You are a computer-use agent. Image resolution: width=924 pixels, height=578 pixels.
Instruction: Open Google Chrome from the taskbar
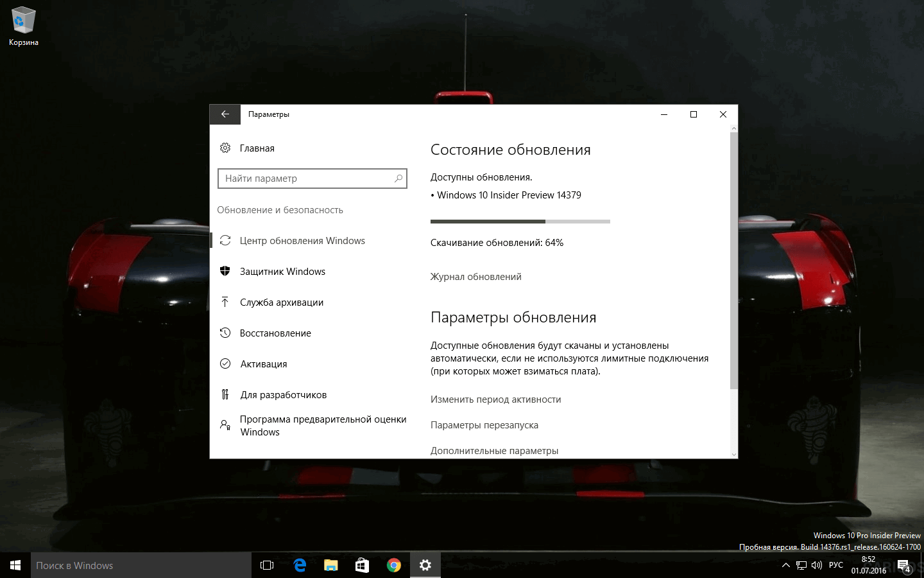click(394, 565)
